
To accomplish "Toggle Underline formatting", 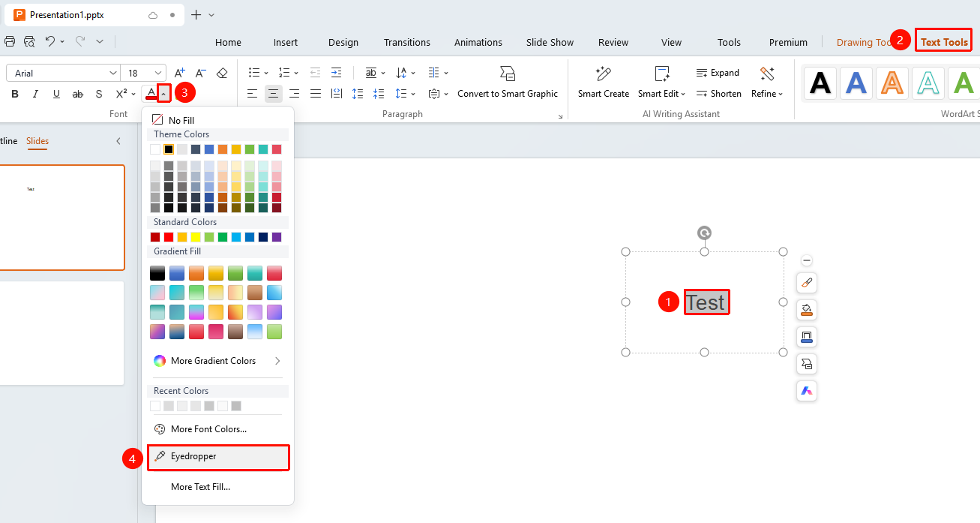I will [x=56, y=94].
